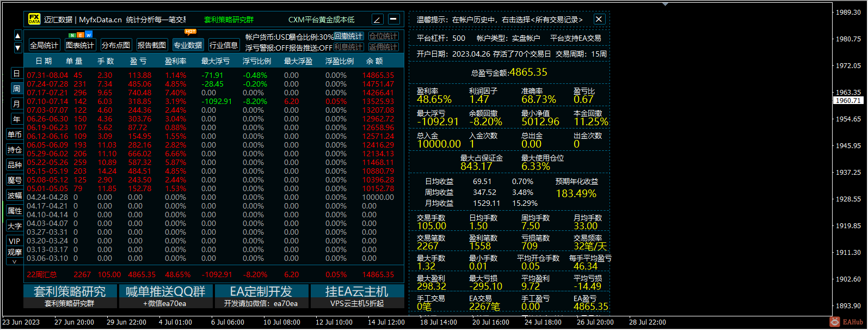Click the 最大浮盈 column header

pyautogui.click(x=298, y=61)
